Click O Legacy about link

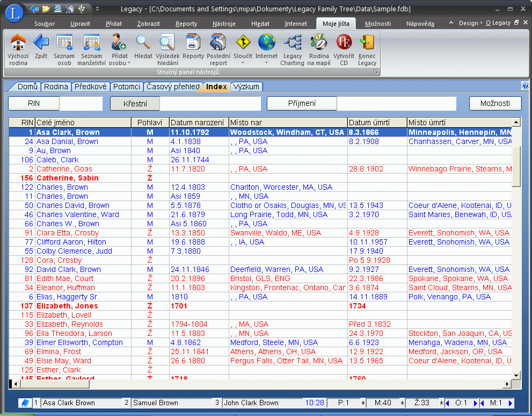click(498, 23)
